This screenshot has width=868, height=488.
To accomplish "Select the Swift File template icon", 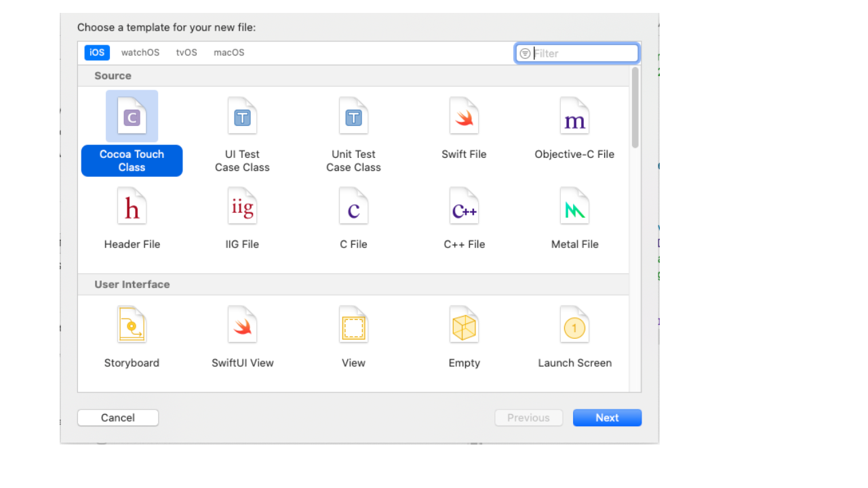I will (464, 117).
